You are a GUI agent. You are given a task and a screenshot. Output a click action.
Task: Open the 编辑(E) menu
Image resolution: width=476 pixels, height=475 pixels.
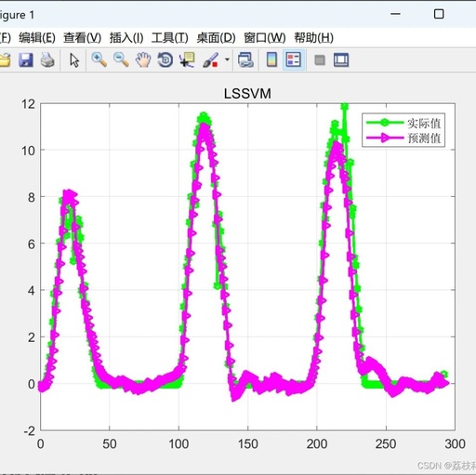pyautogui.click(x=37, y=38)
